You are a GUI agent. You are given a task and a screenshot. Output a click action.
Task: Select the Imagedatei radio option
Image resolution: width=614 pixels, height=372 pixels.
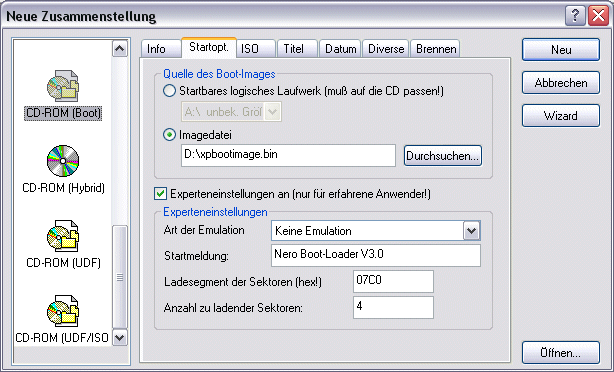pos(169,135)
